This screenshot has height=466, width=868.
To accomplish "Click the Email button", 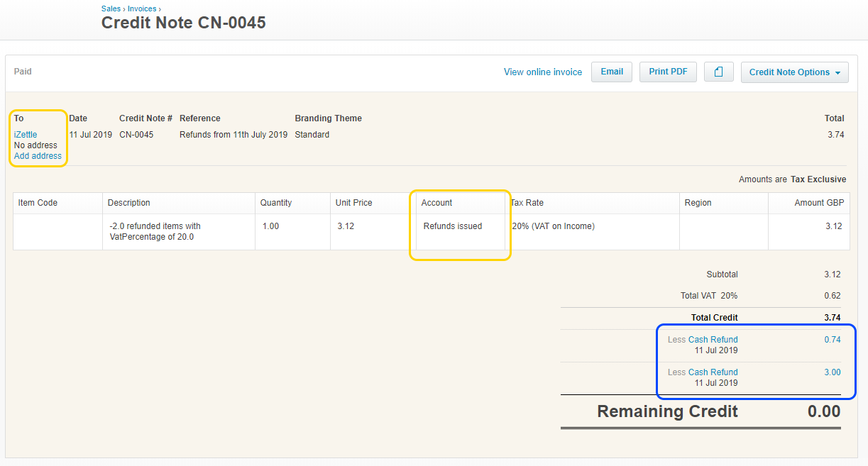I will 611,72.
